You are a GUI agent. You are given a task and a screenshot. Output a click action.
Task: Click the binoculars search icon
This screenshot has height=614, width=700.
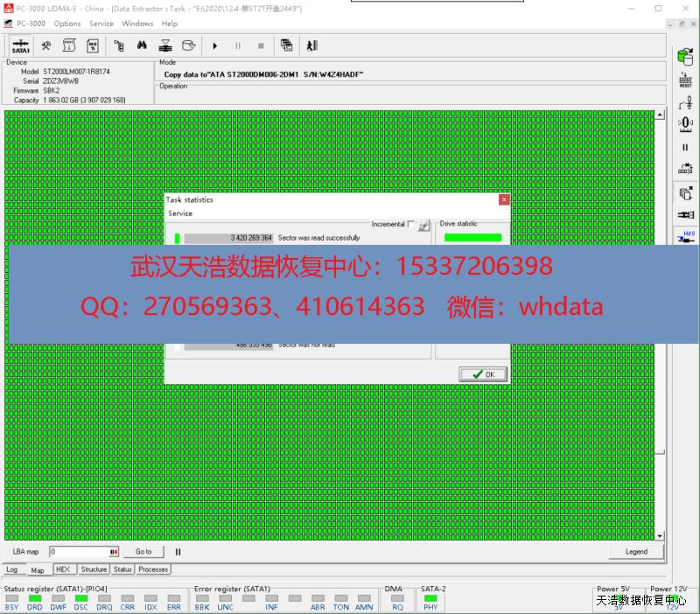[x=140, y=45]
